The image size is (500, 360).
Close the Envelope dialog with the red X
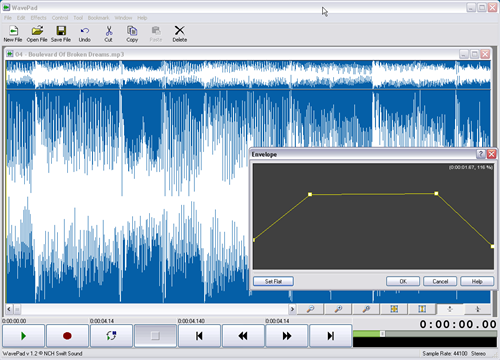click(491, 154)
